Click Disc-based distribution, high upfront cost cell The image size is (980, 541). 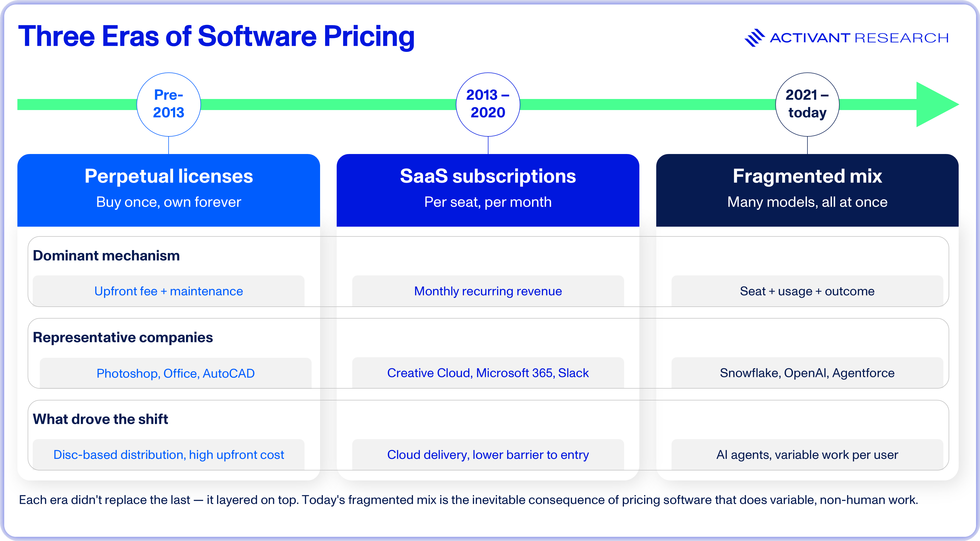click(x=169, y=454)
